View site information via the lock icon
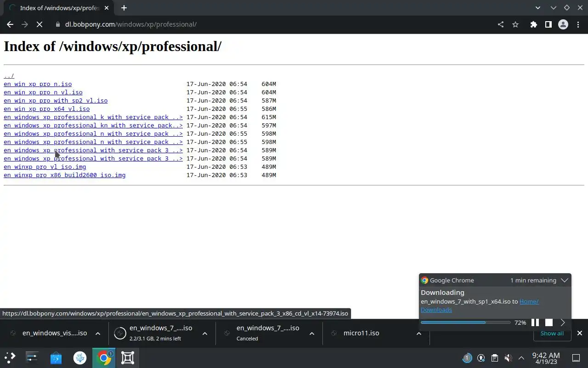Screen dimensions: 588x368 pyautogui.click(x=58, y=24)
